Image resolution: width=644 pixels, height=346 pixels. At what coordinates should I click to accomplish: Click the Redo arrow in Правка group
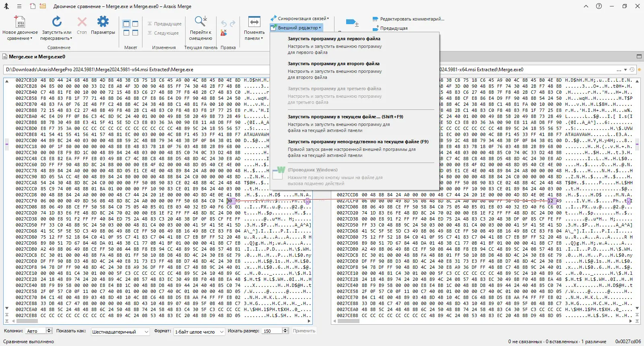pos(233,24)
